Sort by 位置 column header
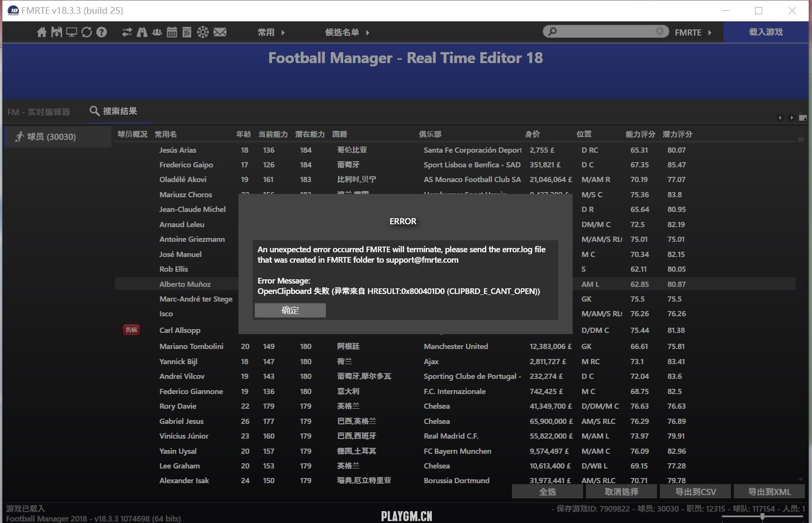This screenshot has height=523, width=812. (584, 134)
